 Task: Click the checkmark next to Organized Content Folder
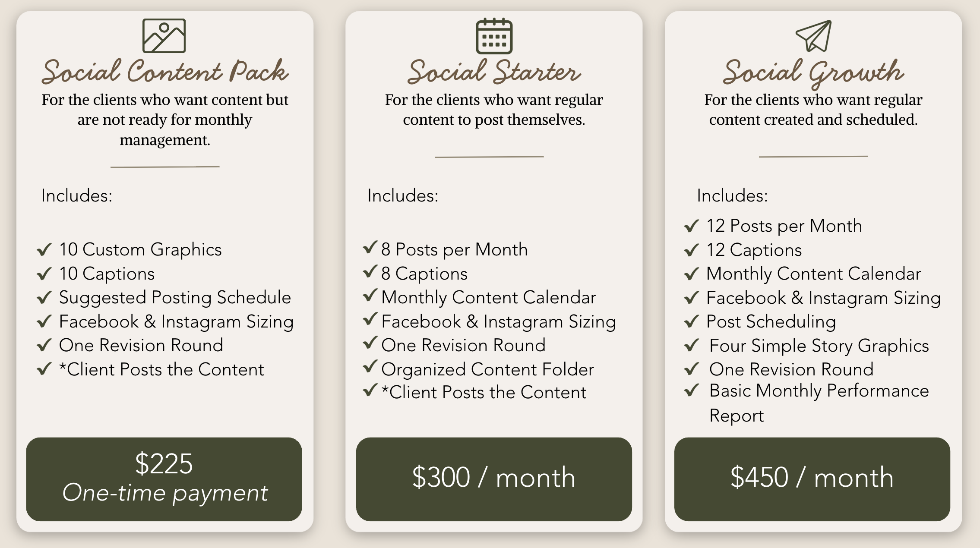tap(370, 367)
